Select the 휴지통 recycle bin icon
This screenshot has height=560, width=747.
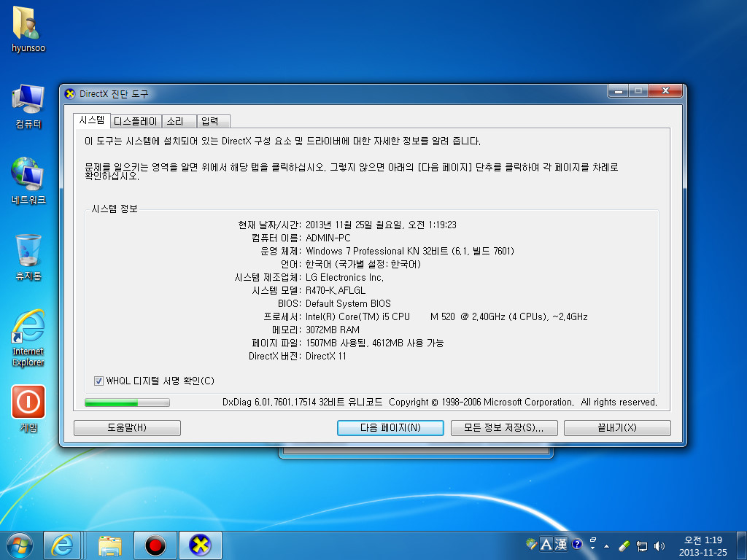coord(28,257)
